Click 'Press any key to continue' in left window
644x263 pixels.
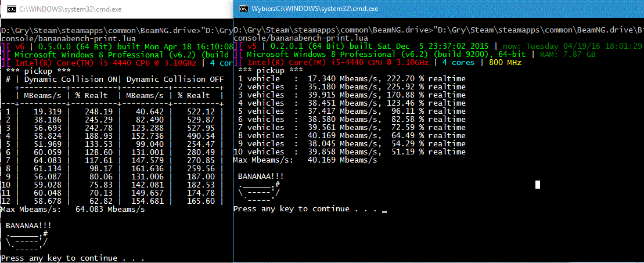[58, 258]
